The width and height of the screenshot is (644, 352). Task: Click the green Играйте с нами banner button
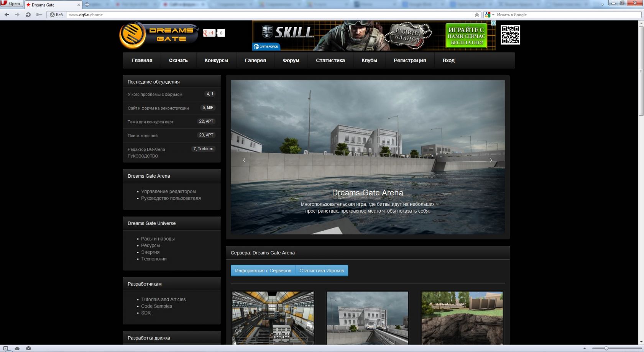click(x=467, y=36)
